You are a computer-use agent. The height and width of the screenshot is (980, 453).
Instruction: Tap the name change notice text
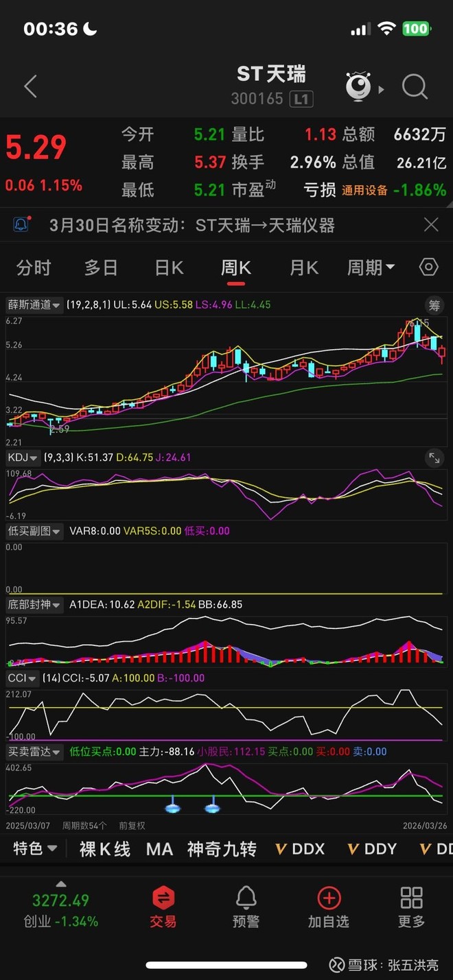[x=192, y=224]
